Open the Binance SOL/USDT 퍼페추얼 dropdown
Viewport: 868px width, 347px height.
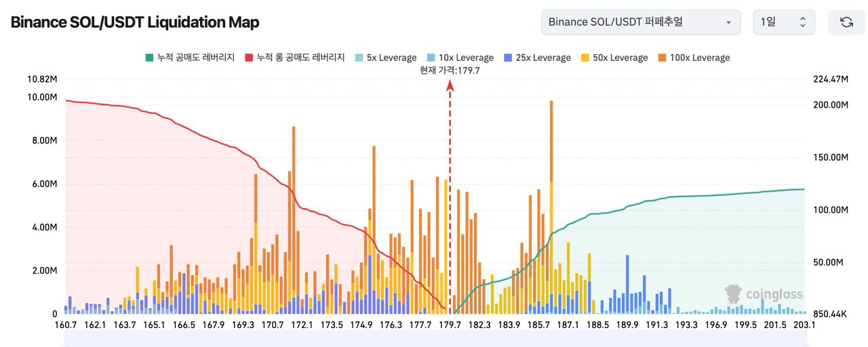click(640, 22)
